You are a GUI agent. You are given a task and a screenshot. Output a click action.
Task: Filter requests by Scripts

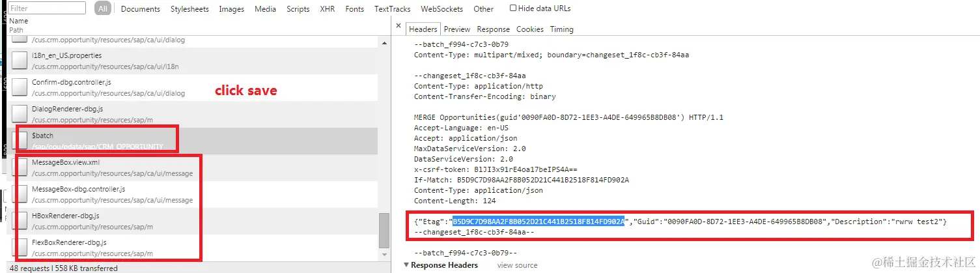tap(298, 9)
